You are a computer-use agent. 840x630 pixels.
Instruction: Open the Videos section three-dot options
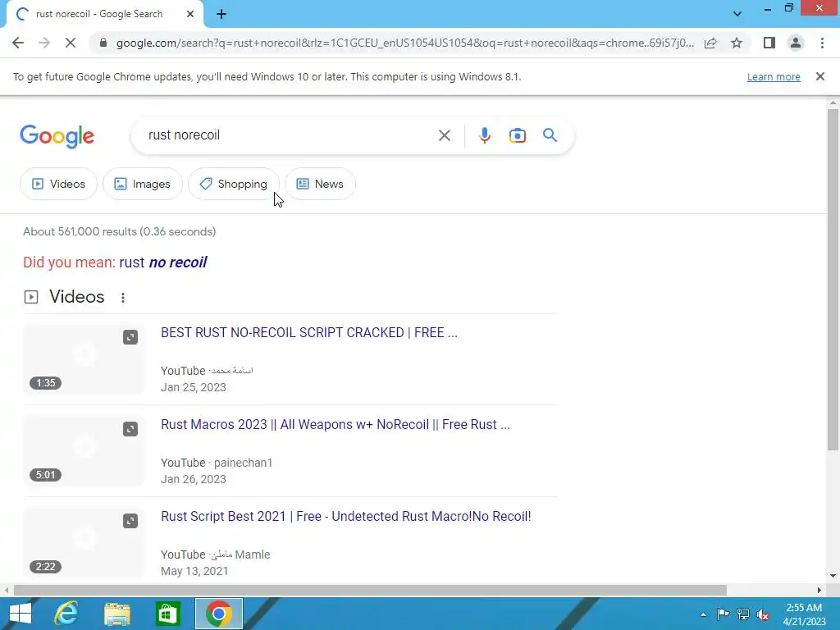pyautogui.click(x=123, y=297)
